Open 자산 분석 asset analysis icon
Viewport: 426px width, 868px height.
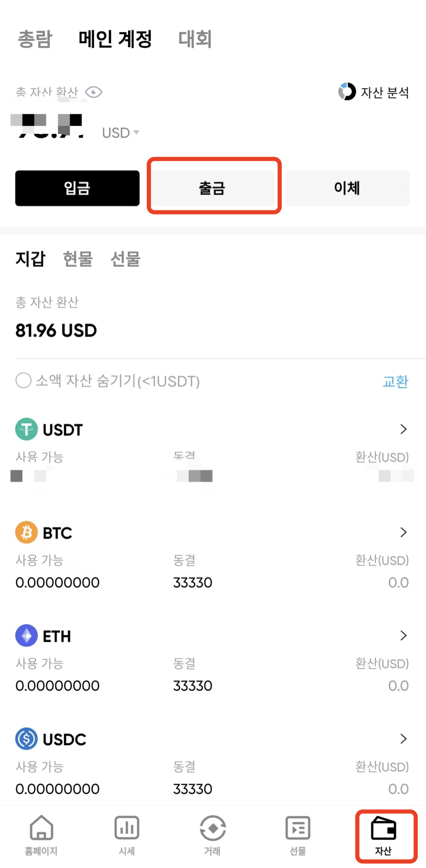(347, 91)
